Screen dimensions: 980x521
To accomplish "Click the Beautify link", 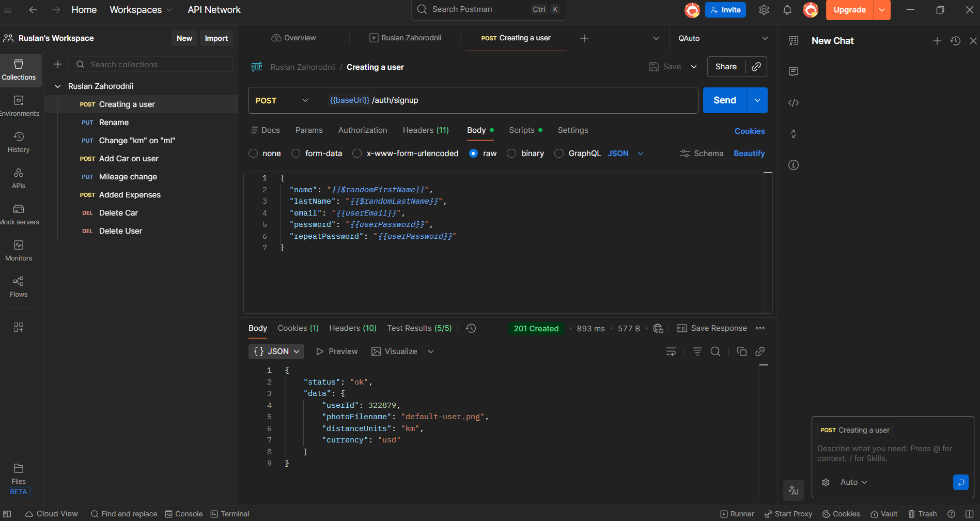I will point(749,154).
